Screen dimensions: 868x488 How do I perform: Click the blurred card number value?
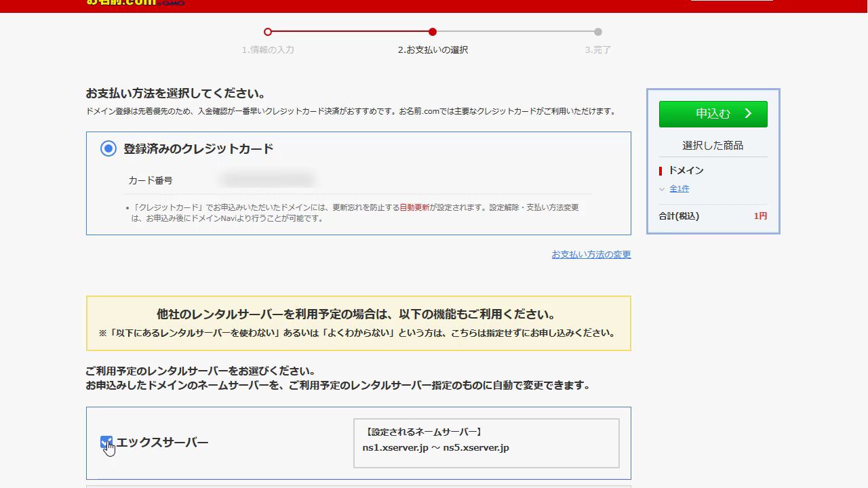click(267, 180)
